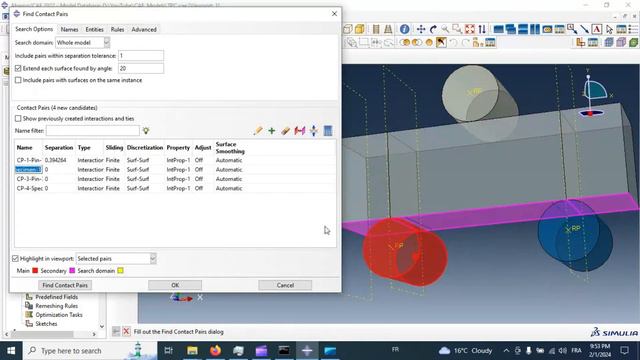Select Sketches in model tree
Screen dimensions: 640x360
tap(46, 324)
